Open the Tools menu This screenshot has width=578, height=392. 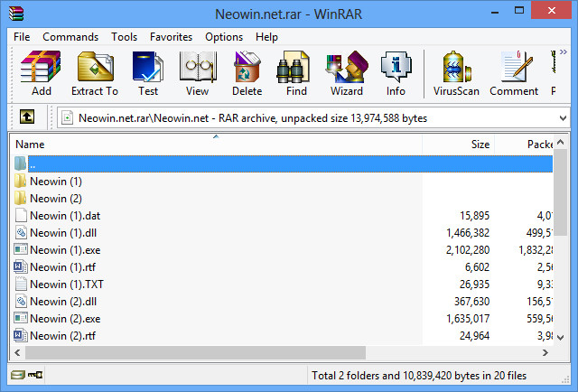[125, 37]
